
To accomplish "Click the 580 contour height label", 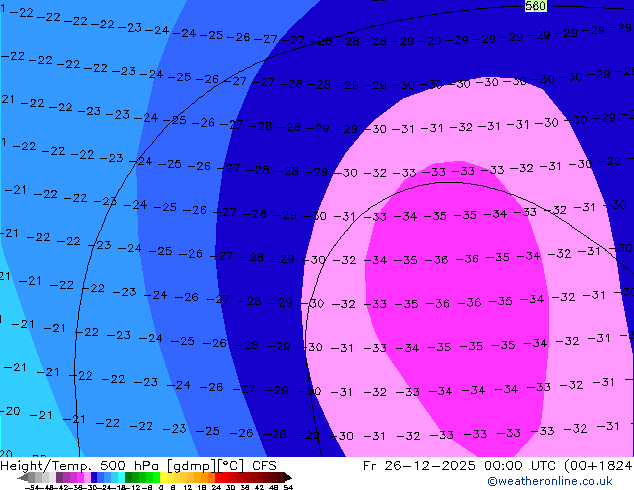I will [536, 6].
